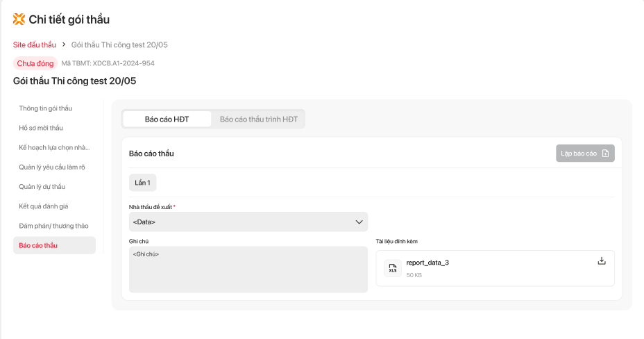Go to Quản lý yêu cầu làm rõ
Viewport: 644px width, 339px height.
(x=52, y=167)
